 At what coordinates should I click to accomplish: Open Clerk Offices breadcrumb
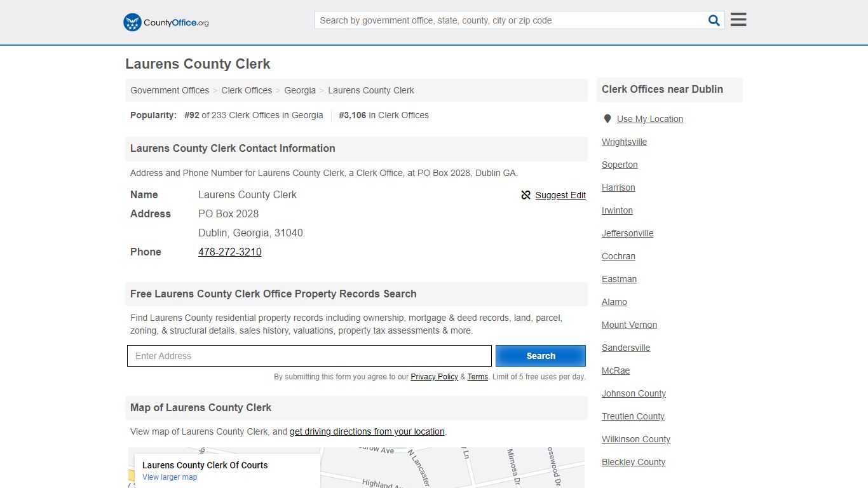[247, 90]
